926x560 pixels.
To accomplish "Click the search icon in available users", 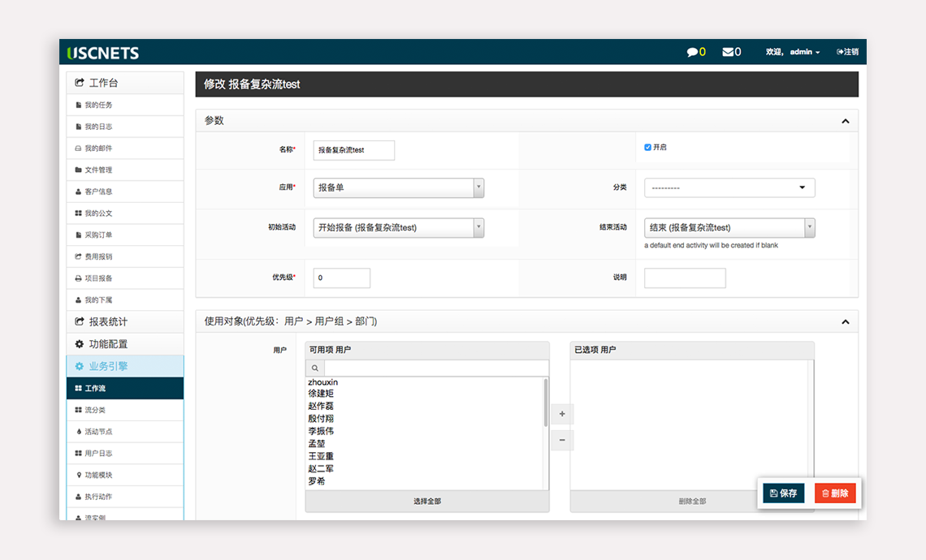I will tap(314, 368).
